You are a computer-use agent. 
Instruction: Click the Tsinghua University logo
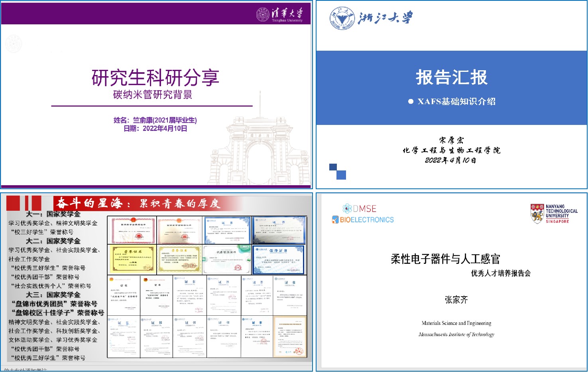(279, 14)
